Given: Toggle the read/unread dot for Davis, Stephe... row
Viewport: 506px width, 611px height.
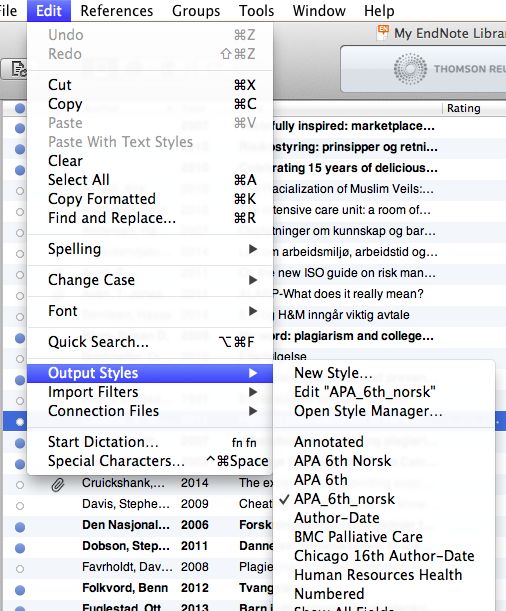Looking at the screenshot, I should 20,506.
